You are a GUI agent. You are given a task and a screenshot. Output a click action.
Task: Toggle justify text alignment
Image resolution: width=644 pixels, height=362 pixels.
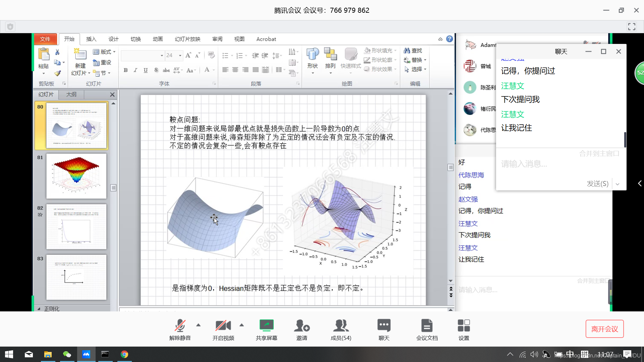click(256, 70)
